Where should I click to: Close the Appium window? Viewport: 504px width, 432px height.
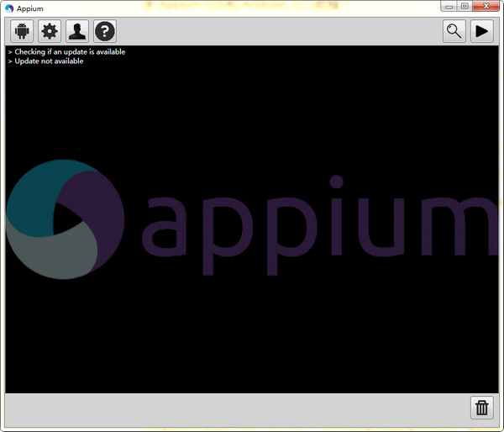pyautogui.click(x=486, y=6)
